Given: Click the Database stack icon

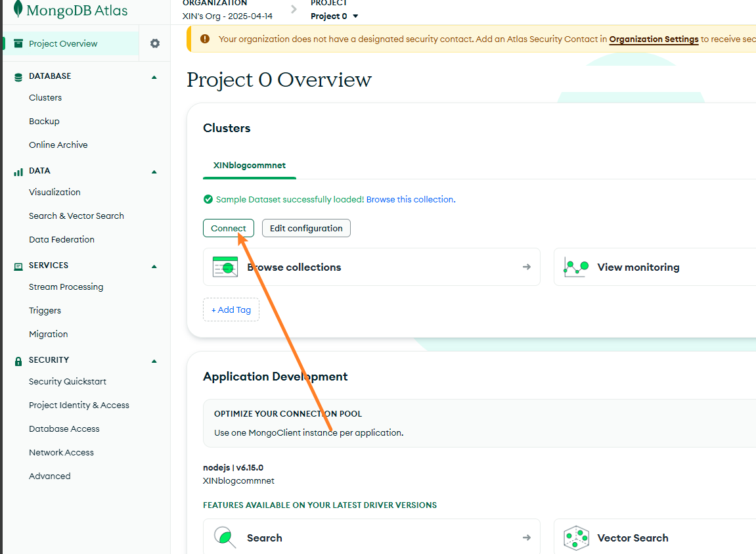Looking at the screenshot, I should click(x=18, y=77).
